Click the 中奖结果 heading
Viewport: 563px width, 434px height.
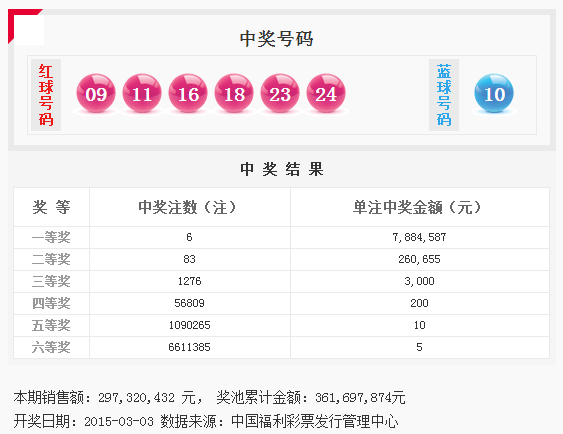282,169
